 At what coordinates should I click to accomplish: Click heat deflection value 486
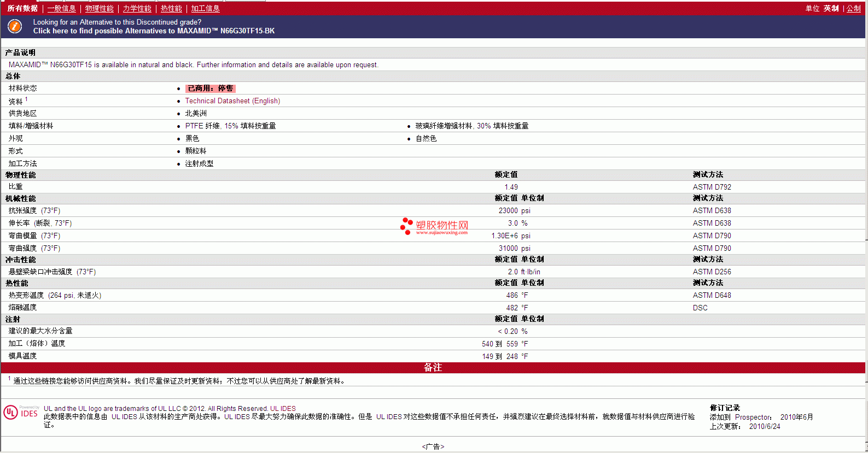coord(512,295)
